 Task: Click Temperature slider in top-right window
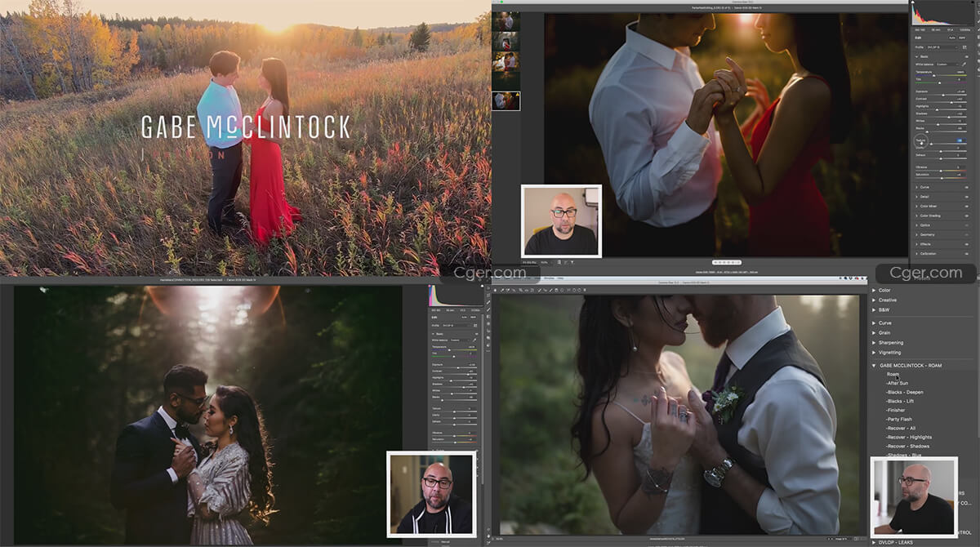(x=941, y=76)
